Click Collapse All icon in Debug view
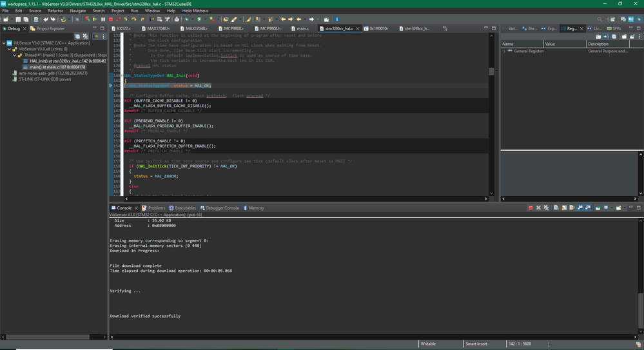 (x=77, y=36)
